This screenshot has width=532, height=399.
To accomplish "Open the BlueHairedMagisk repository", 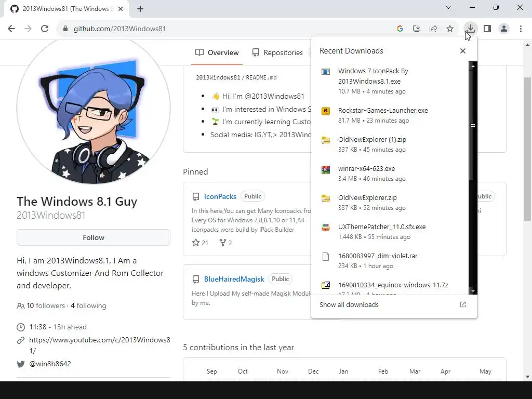I will 234,279.
